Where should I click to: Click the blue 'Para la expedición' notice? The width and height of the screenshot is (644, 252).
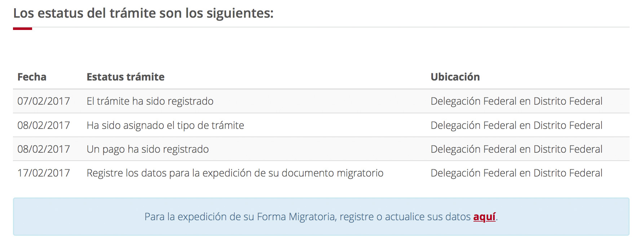pyautogui.click(x=321, y=217)
